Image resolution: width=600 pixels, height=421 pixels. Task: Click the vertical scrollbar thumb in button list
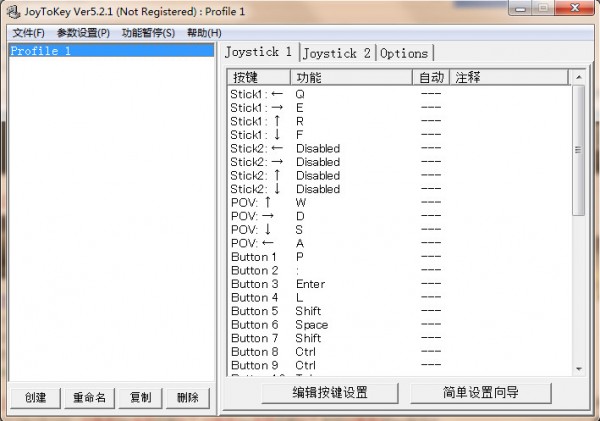click(577, 150)
